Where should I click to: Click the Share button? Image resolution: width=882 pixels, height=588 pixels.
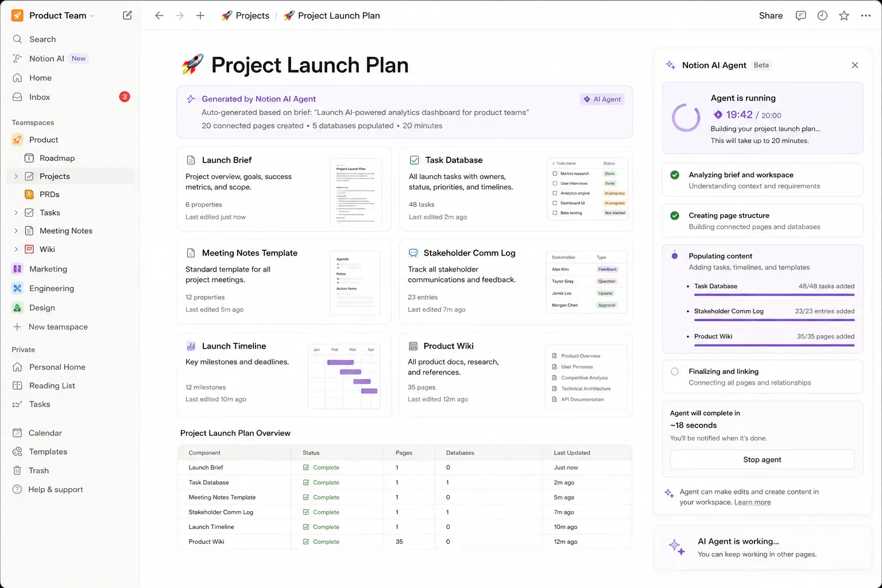tap(771, 16)
